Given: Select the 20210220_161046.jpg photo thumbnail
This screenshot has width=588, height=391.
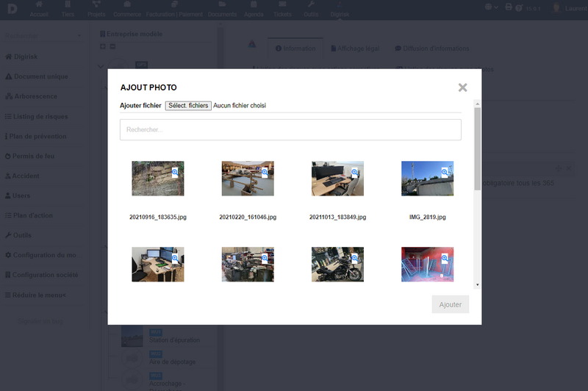Looking at the screenshot, I should click(248, 179).
